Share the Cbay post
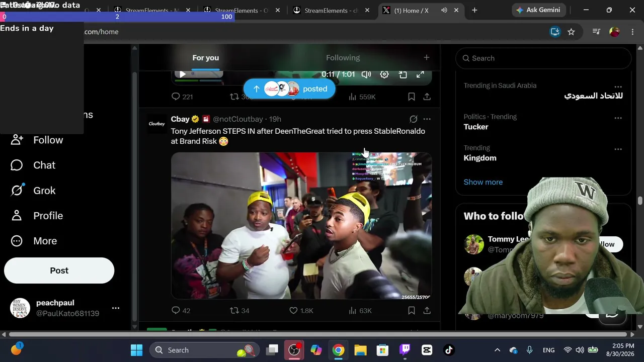The height and width of the screenshot is (362, 644). pos(427,311)
